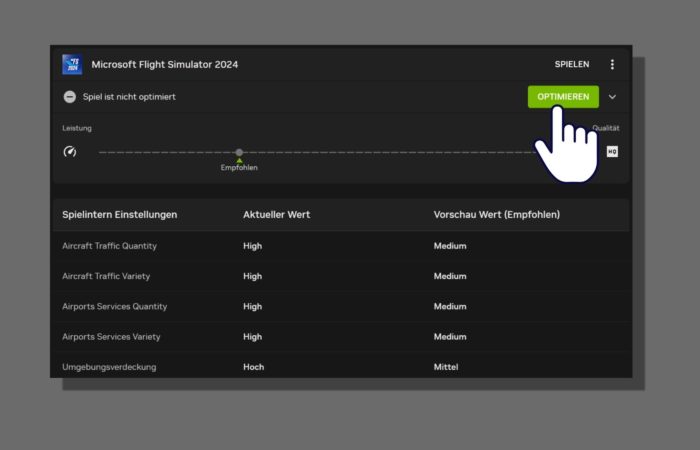Click the green OPTIMIEREN button
This screenshot has height=450, width=700.
click(563, 97)
